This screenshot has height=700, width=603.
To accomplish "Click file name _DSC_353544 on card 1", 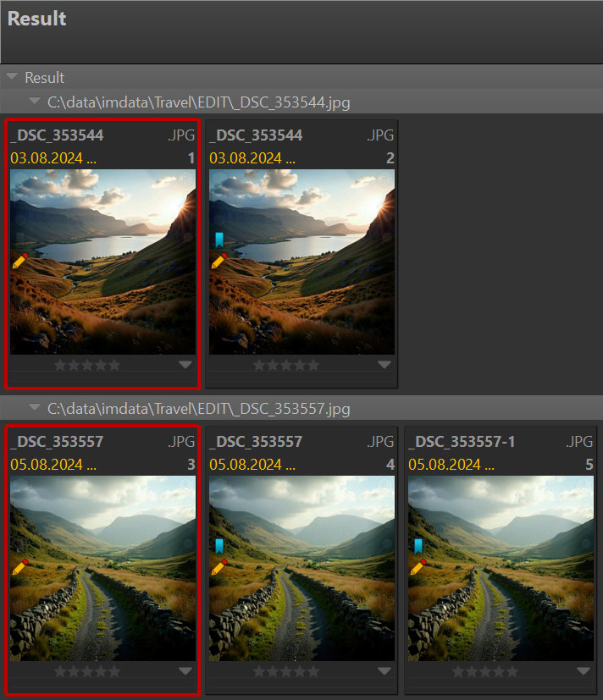I will [57, 135].
